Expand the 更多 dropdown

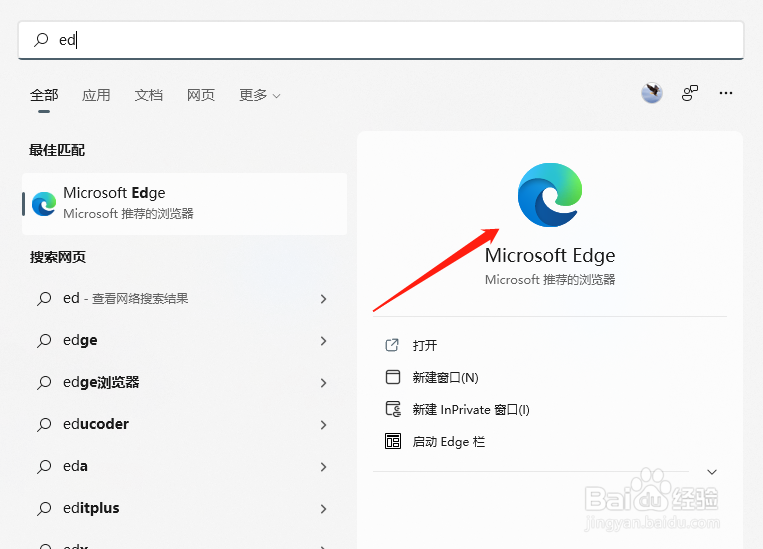(x=259, y=95)
